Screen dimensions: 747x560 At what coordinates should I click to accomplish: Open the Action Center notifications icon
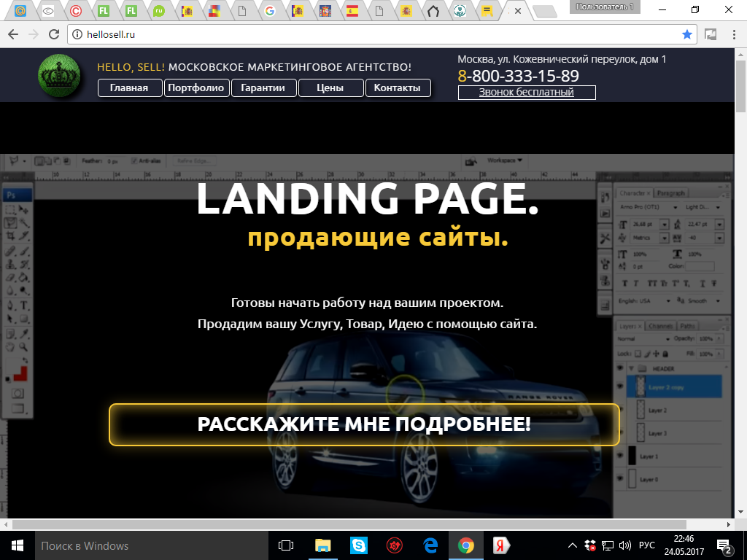click(x=724, y=546)
